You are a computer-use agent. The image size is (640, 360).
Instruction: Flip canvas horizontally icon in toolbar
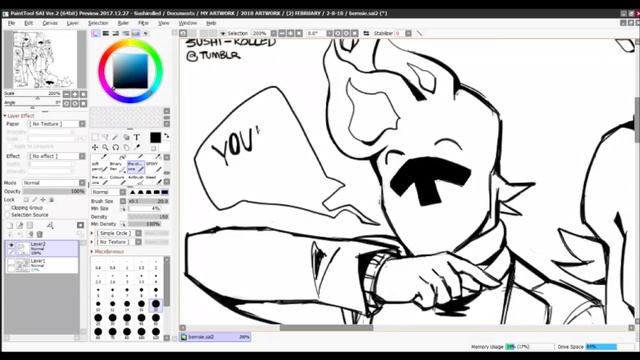click(366, 33)
